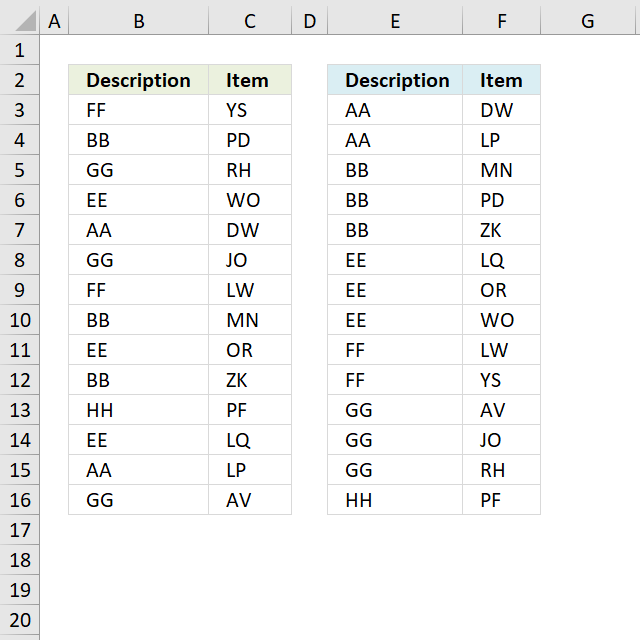Select the HH cell in column B
The height and width of the screenshot is (640, 640).
pyautogui.click(x=139, y=410)
